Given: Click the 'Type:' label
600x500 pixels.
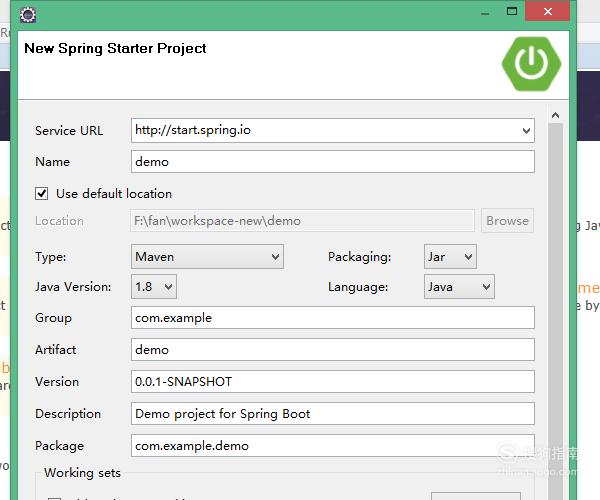Looking at the screenshot, I should click(x=51, y=257).
